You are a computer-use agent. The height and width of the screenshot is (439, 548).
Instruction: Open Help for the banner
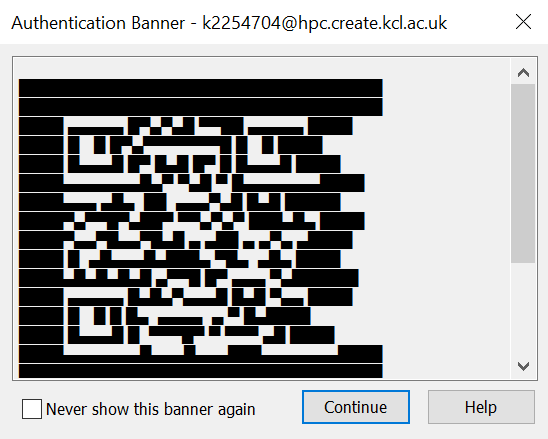point(481,407)
